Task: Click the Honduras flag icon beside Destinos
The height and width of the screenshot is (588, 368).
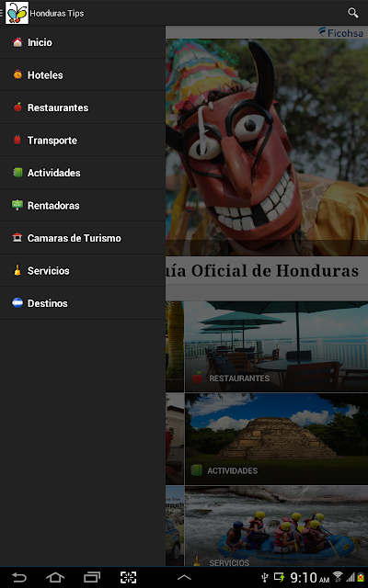Action: point(17,302)
